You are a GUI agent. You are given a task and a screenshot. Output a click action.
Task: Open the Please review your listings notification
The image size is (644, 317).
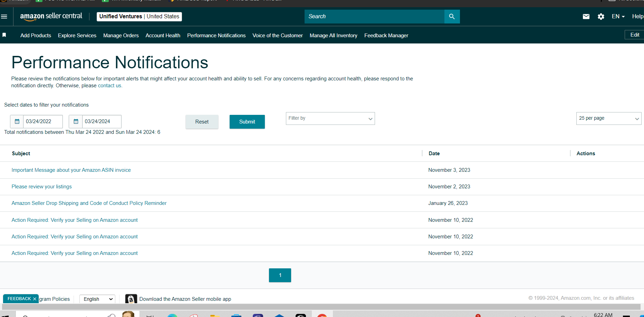[x=42, y=187]
